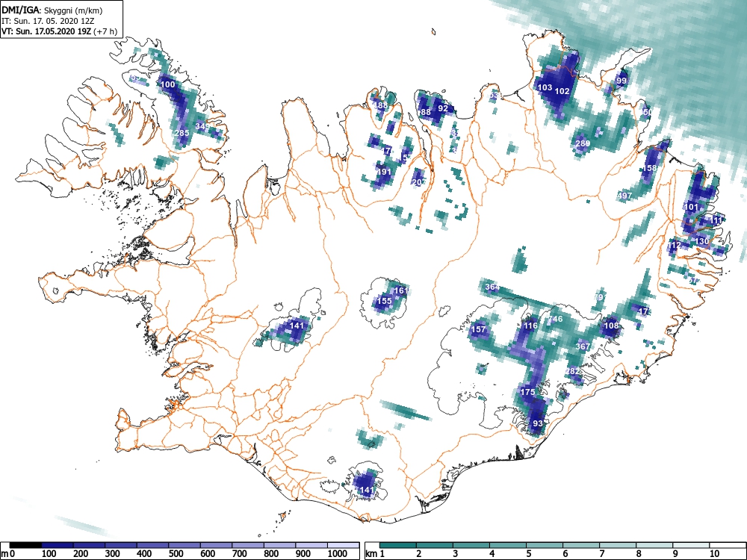The image size is (747, 560).
Task: Click the near-white swatch between km 9 and 10
Action: pos(691,545)
